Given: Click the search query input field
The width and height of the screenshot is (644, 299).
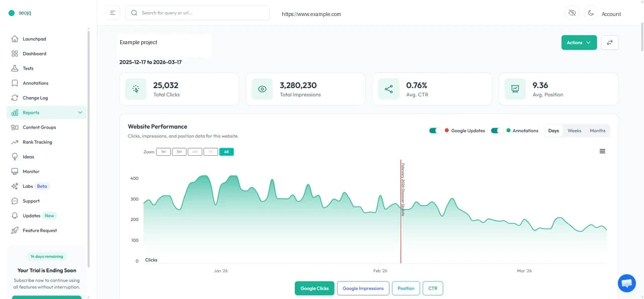Looking at the screenshot, I should pos(197,13).
